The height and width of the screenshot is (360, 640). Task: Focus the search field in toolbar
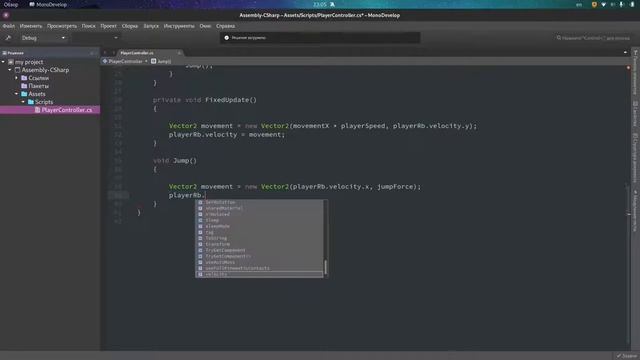[594, 38]
